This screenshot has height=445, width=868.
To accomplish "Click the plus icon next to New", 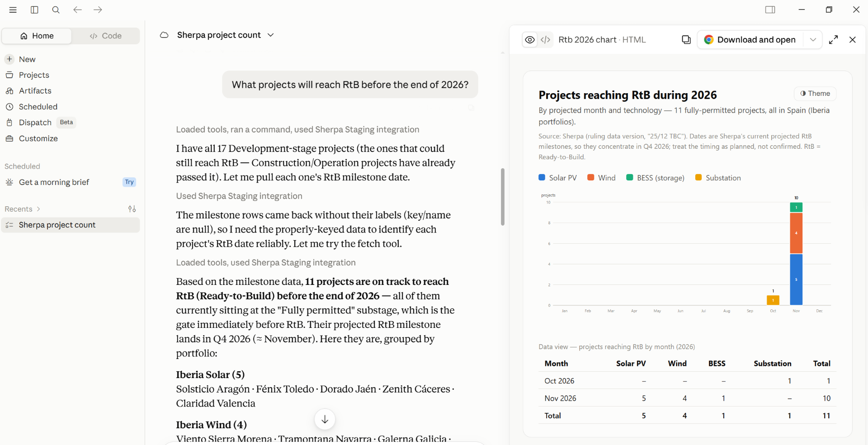I will [x=9, y=59].
